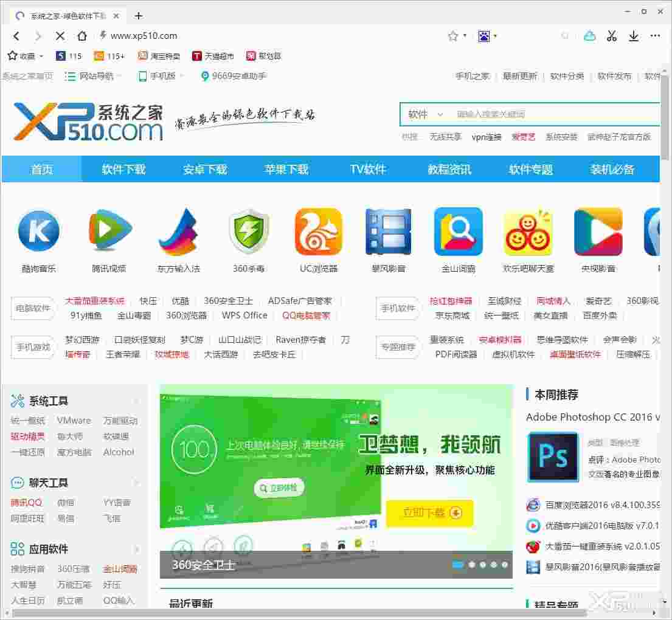Open the 安卓下载 navigation tab
672x620 pixels.
pyautogui.click(x=205, y=169)
